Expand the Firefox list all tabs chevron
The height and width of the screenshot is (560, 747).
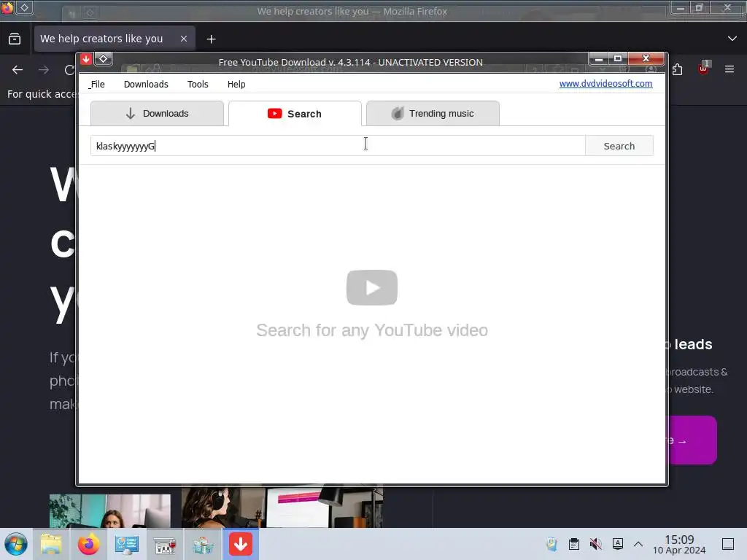tap(732, 39)
